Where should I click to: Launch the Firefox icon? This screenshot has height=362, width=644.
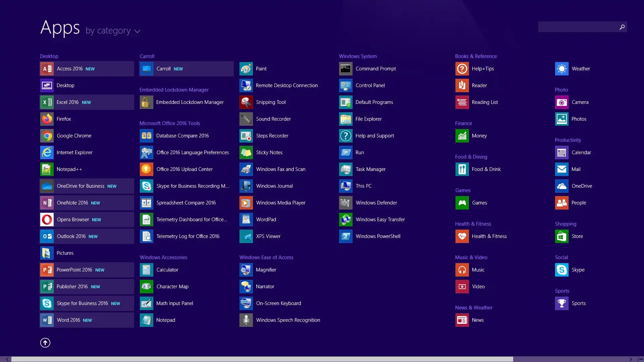coord(47,119)
